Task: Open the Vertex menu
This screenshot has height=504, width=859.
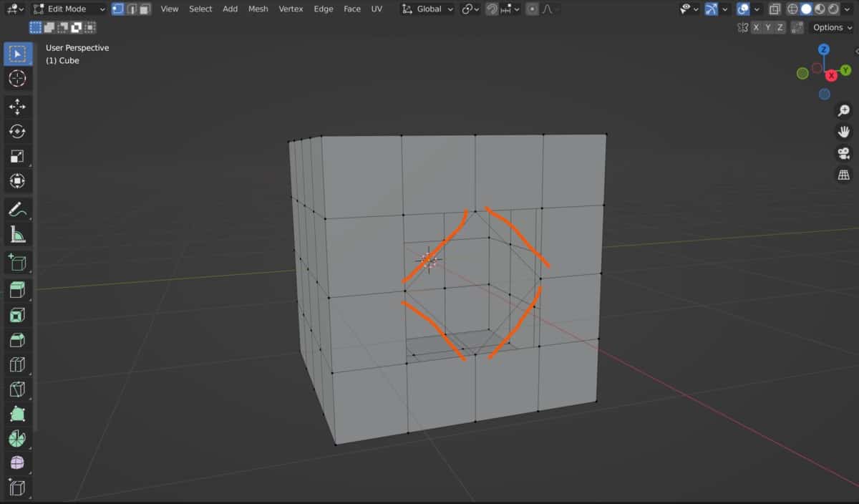Action: point(291,9)
